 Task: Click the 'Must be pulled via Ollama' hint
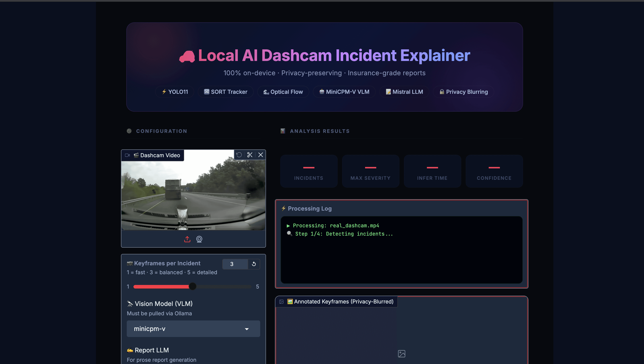159,313
